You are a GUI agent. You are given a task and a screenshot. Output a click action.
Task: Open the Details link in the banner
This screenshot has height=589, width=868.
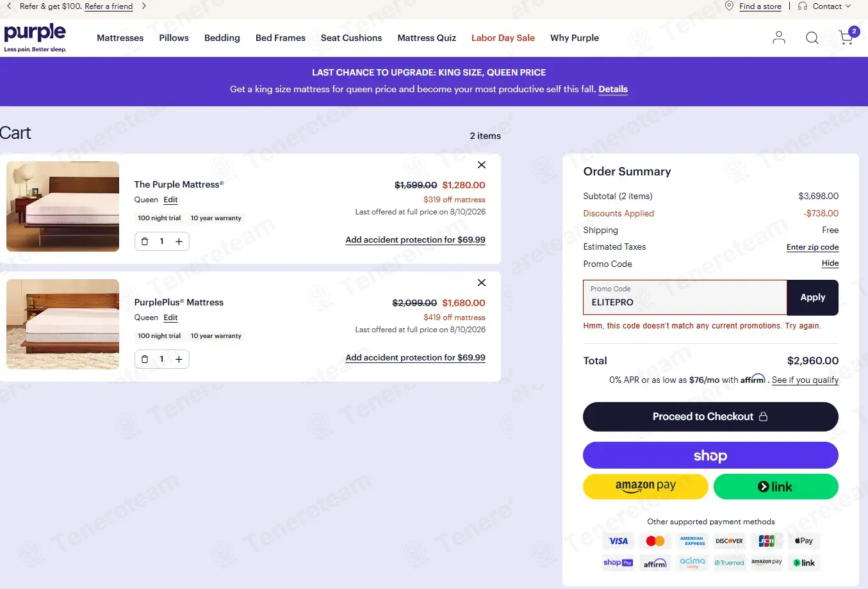(x=613, y=89)
